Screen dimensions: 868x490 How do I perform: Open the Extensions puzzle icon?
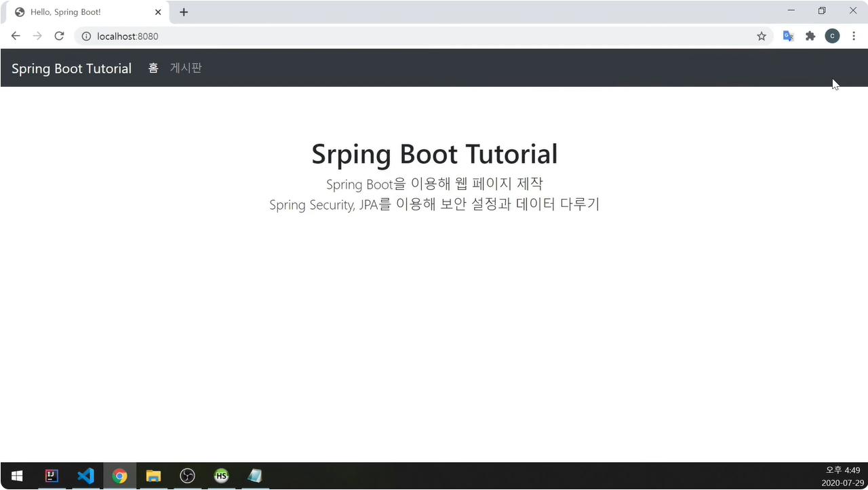pos(810,36)
